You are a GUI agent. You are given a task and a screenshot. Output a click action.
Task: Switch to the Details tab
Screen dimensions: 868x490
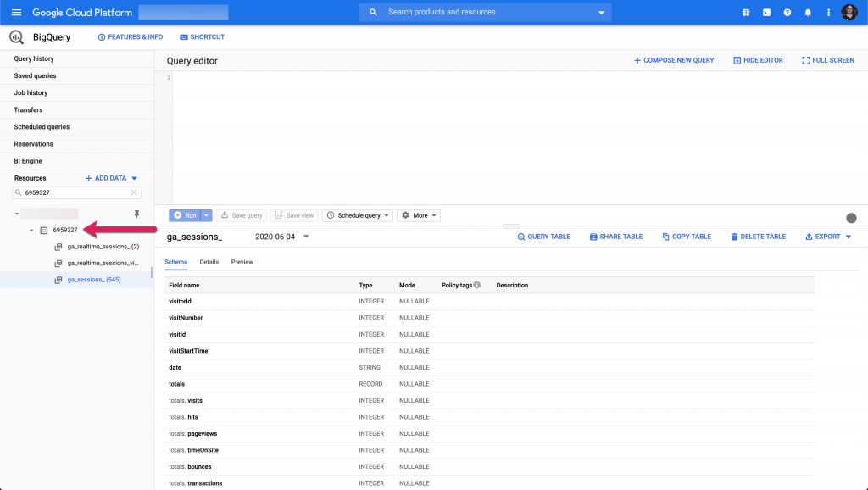click(209, 262)
